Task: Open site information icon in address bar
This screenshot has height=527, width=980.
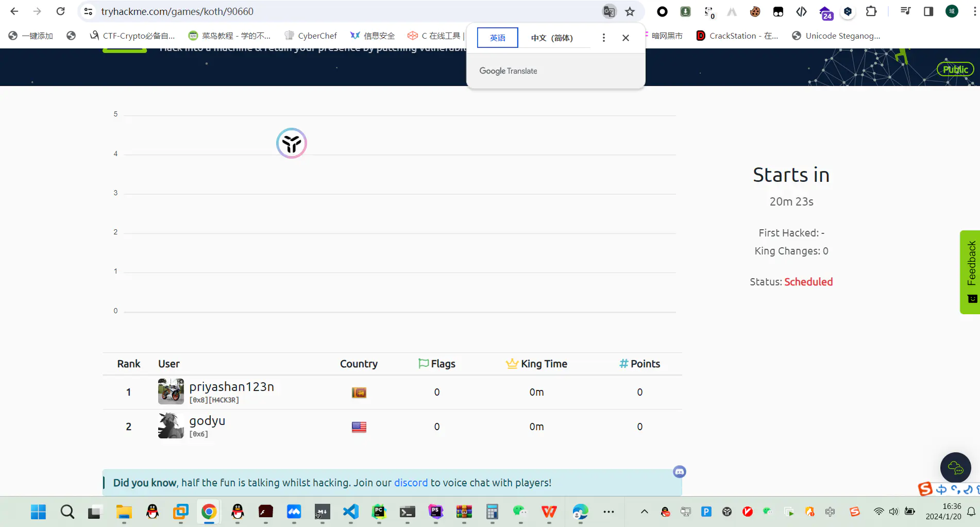Action: pos(88,11)
